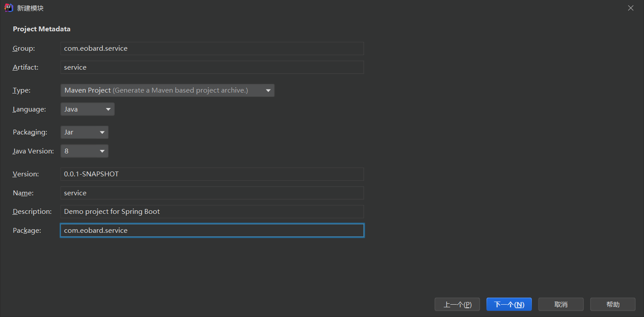Go back with the 上一个(P) button

457,305
